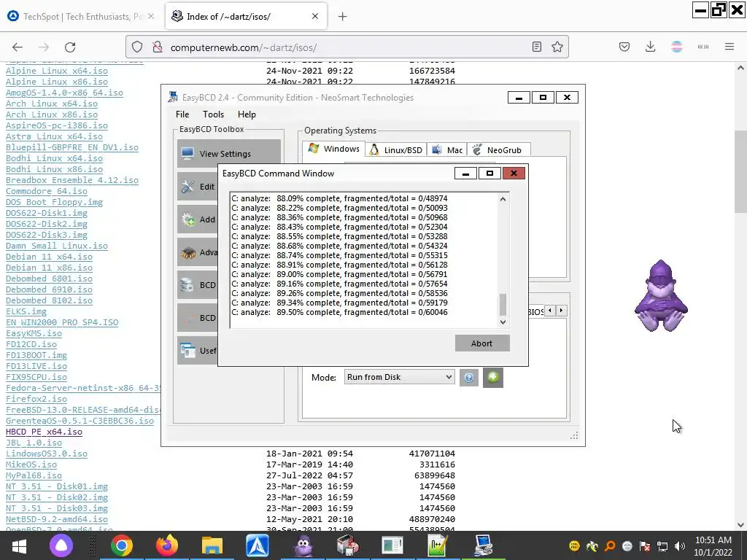
Task: Open the File menu in EasyBCD
Action: tap(182, 114)
